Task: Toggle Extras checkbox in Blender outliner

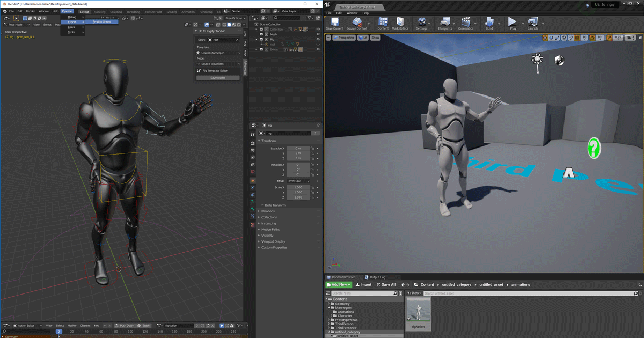Action: tap(262, 49)
